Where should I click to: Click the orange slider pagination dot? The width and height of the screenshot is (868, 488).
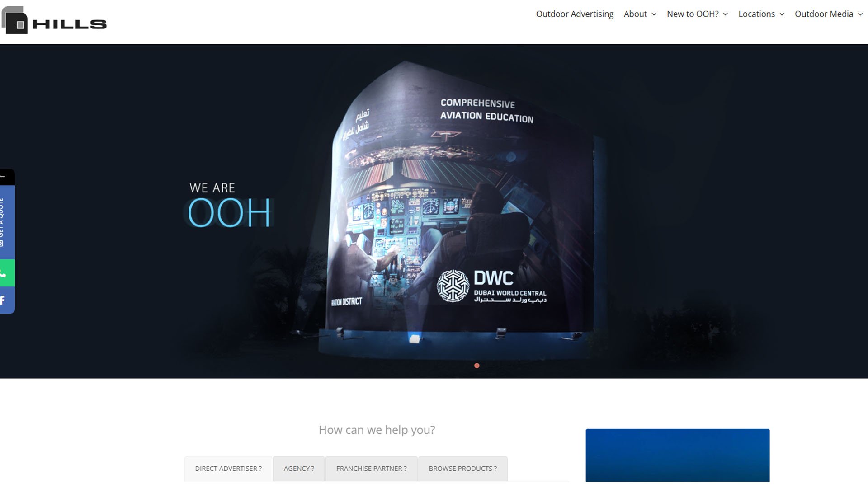click(476, 366)
